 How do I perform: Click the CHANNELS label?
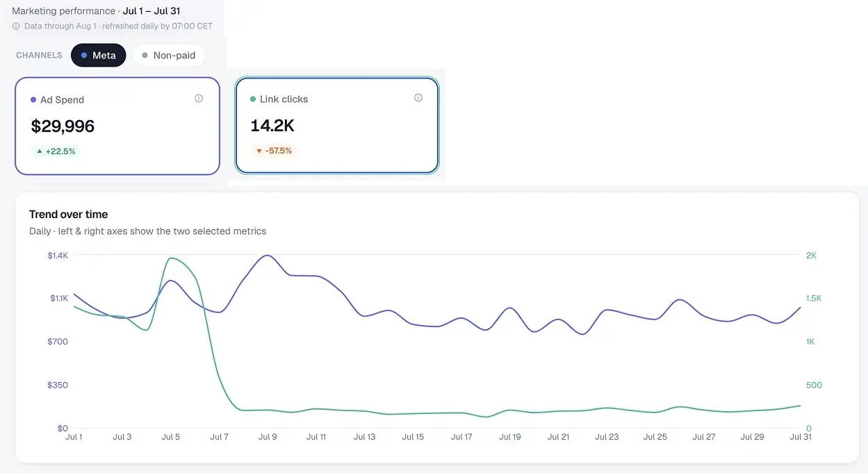pos(39,56)
